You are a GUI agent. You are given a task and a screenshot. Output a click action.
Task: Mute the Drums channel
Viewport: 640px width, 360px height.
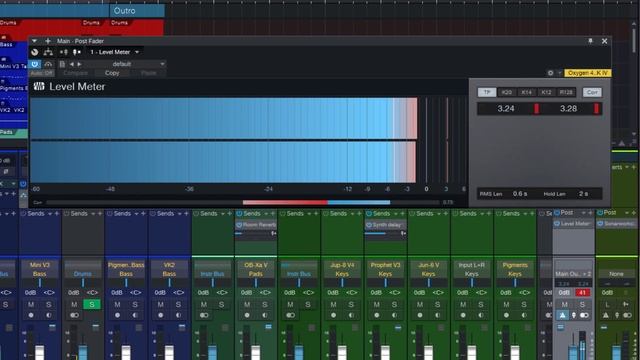(x=74, y=304)
